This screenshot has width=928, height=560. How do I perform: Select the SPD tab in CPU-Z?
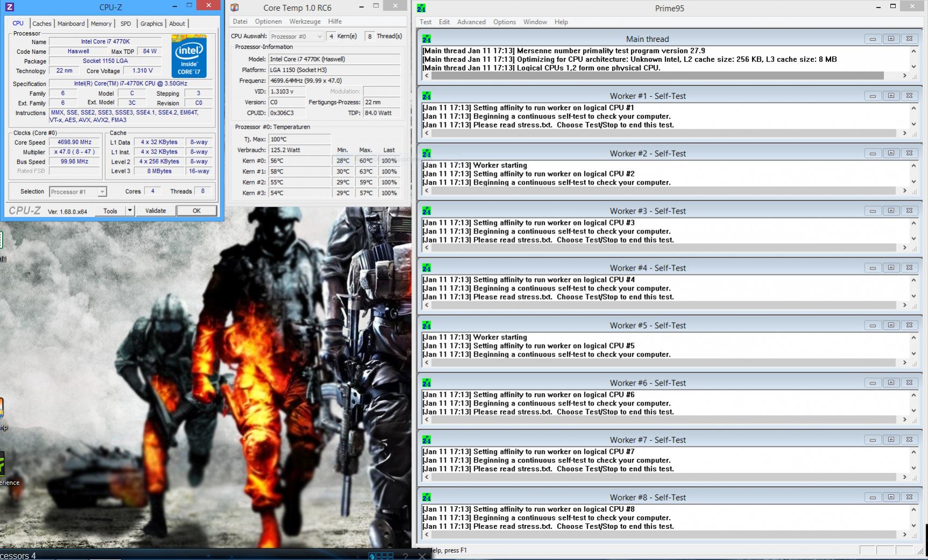[x=126, y=24]
